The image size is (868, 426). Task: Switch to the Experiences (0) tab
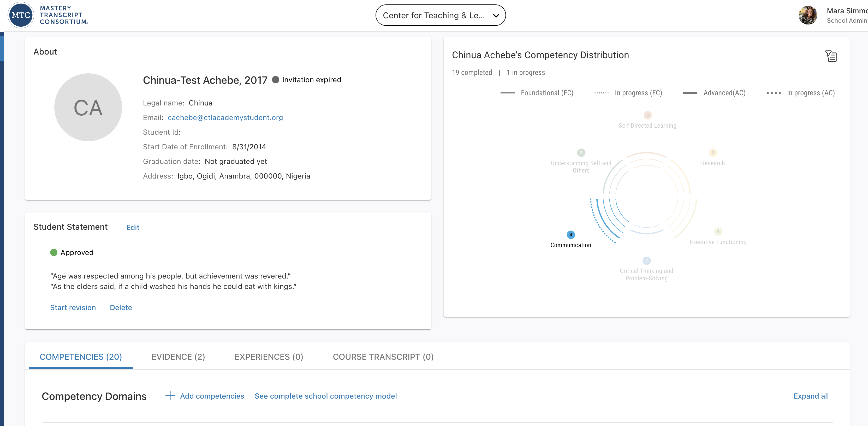tap(269, 357)
